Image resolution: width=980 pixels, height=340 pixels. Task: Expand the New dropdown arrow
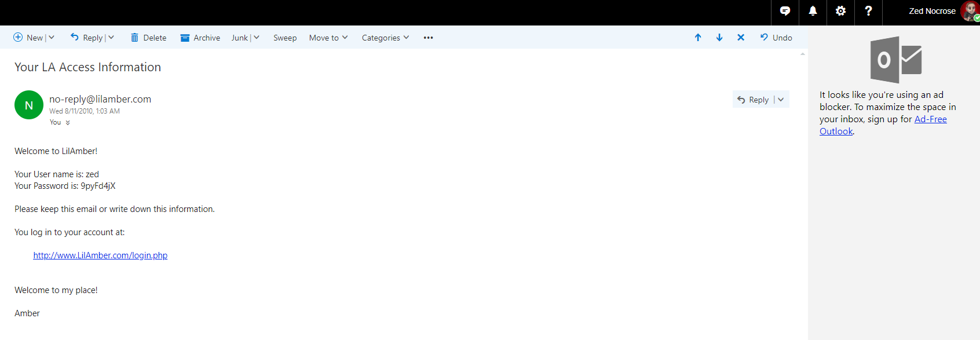[x=52, y=38]
